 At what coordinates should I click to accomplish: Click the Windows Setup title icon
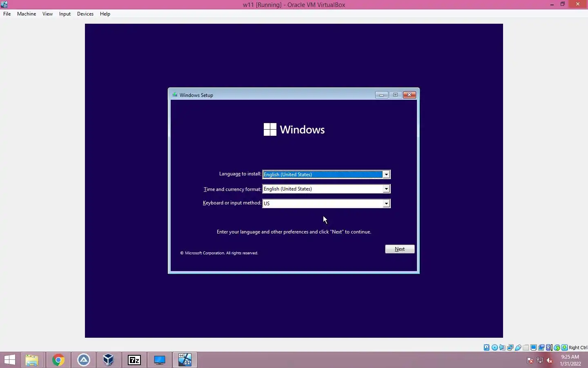[x=175, y=95]
